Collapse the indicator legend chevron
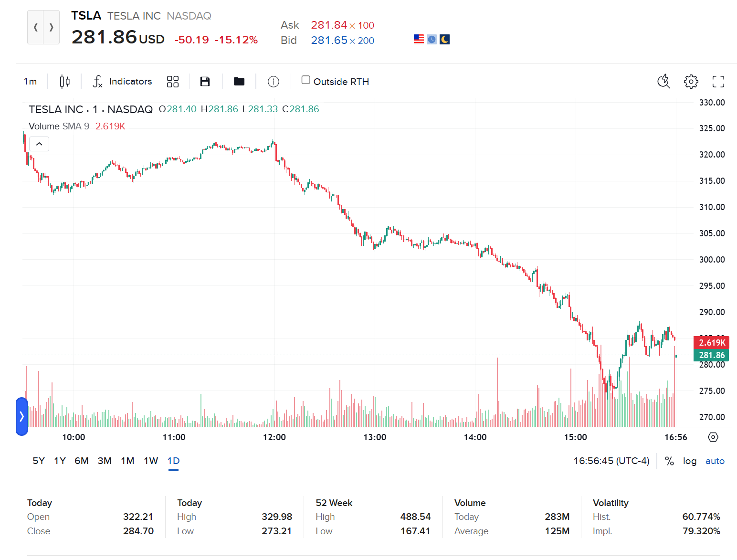This screenshot has height=560, width=737. pyautogui.click(x=39, y=144)
